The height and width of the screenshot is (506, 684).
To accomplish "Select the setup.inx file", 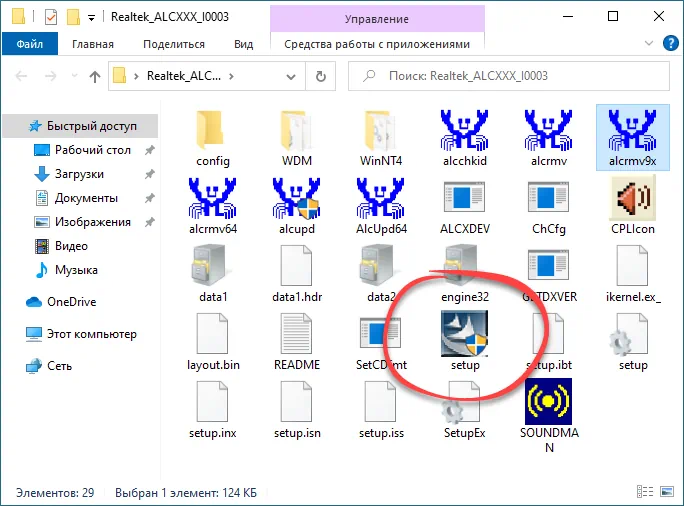I will coord(212,410).
